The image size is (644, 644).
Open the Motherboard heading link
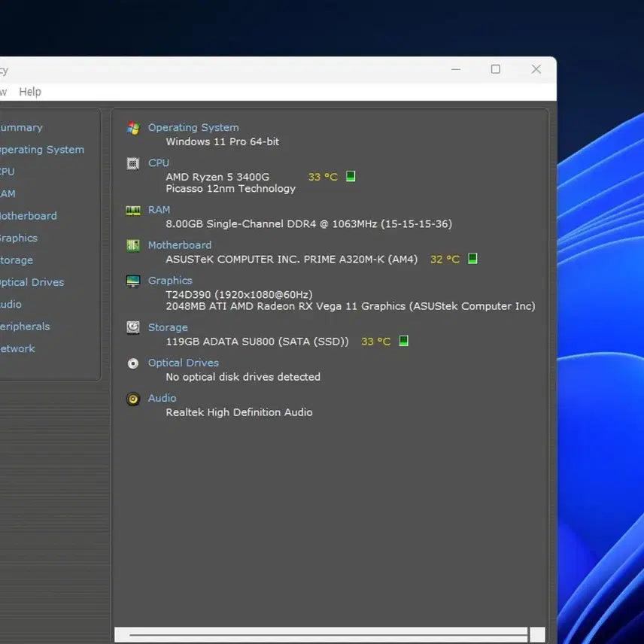(x=180, y=245)
